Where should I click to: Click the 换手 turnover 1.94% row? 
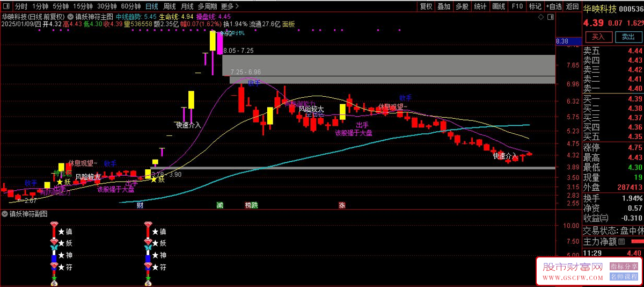[x=613, y=198]
